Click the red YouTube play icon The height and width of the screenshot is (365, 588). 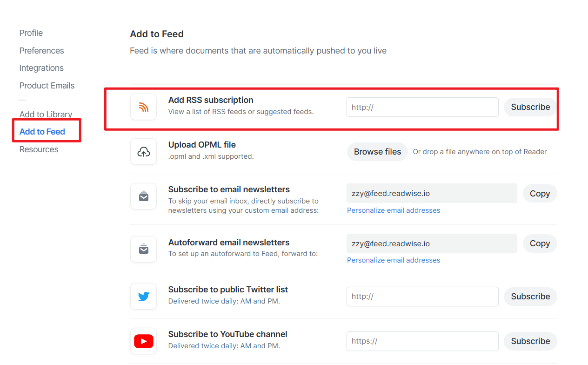click(144, 341)
